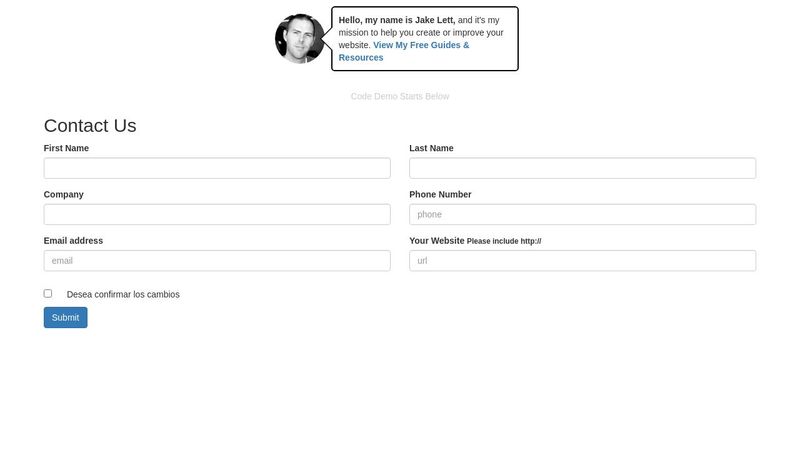Click the 'Email address' label
This screenshot has height=450, width=800.
(73, 241)
